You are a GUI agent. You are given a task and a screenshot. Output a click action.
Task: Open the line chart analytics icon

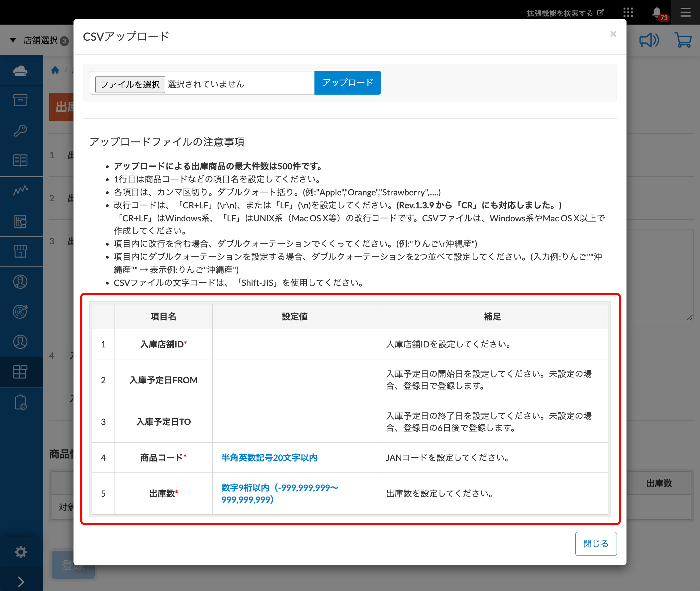click(21, 190)
